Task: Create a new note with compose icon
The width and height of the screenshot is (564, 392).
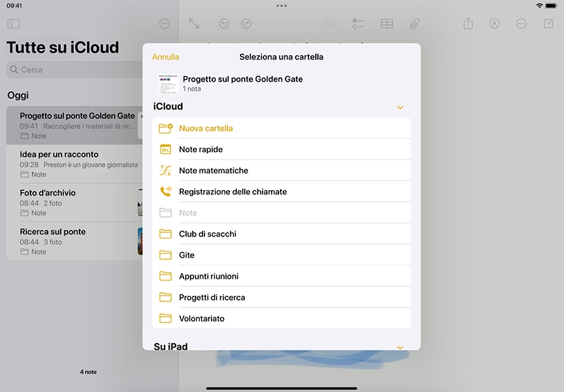Action: click(x=549, y=24)
